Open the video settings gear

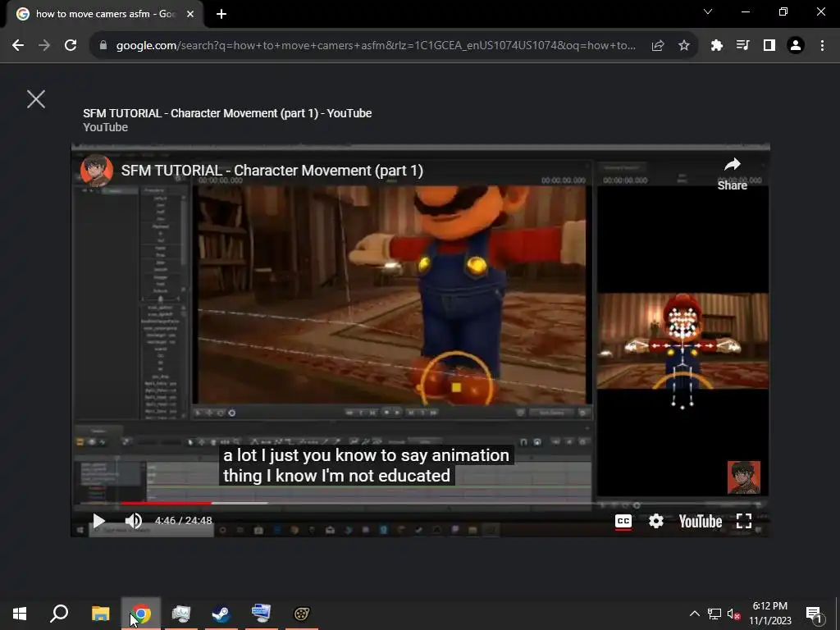656,521
